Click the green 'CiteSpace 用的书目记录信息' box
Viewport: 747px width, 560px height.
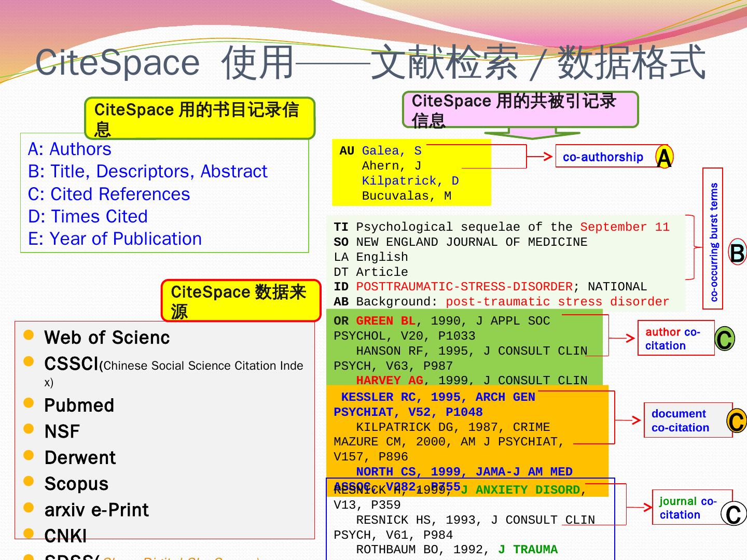(x=200, y=118)
